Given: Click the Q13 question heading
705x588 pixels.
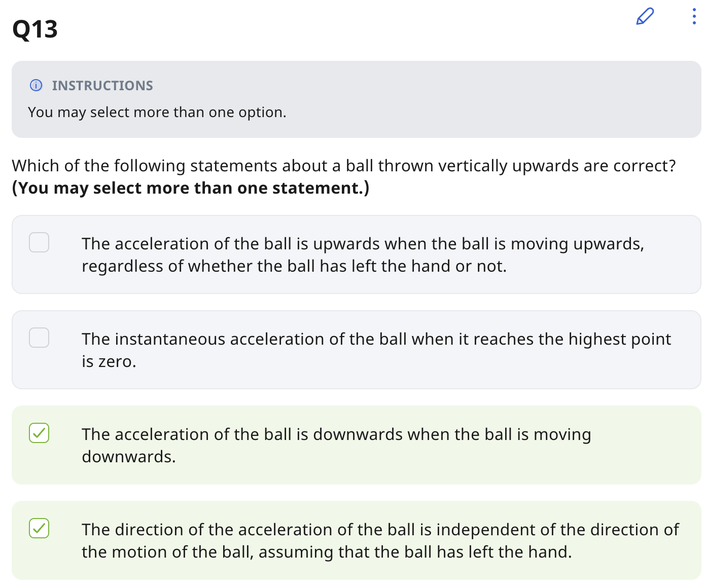Looking at the screenshot, I should [35, 29].
